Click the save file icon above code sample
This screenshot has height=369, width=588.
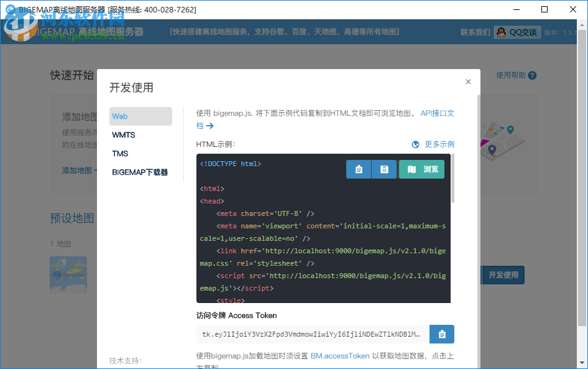384,169
